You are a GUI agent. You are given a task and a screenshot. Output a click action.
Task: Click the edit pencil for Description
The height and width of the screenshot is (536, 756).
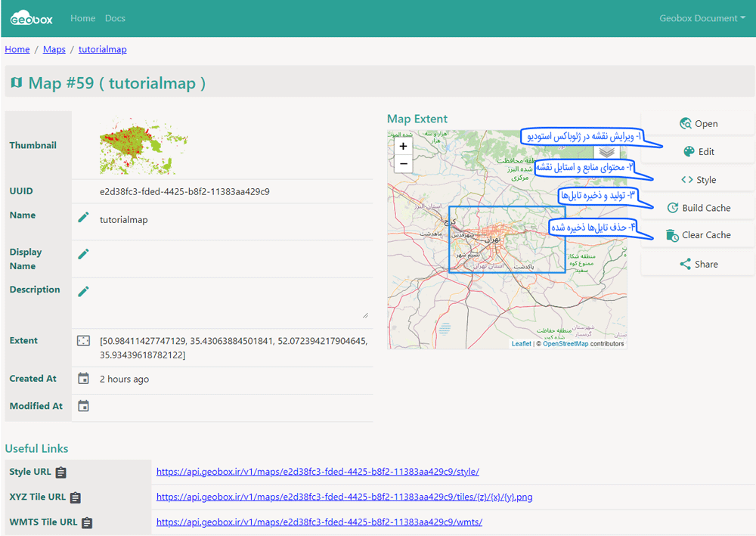pyautogui.click(x=84, y=292)
